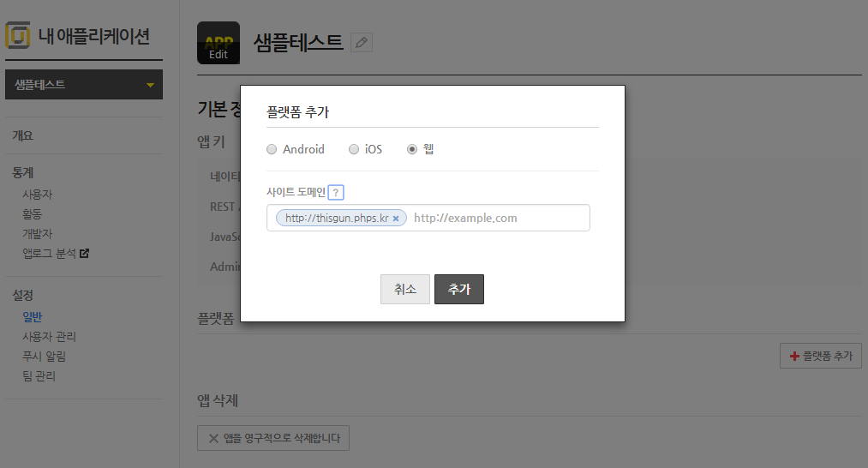
Task: Select the iOS radio button
Action: [x=354, y=149]
